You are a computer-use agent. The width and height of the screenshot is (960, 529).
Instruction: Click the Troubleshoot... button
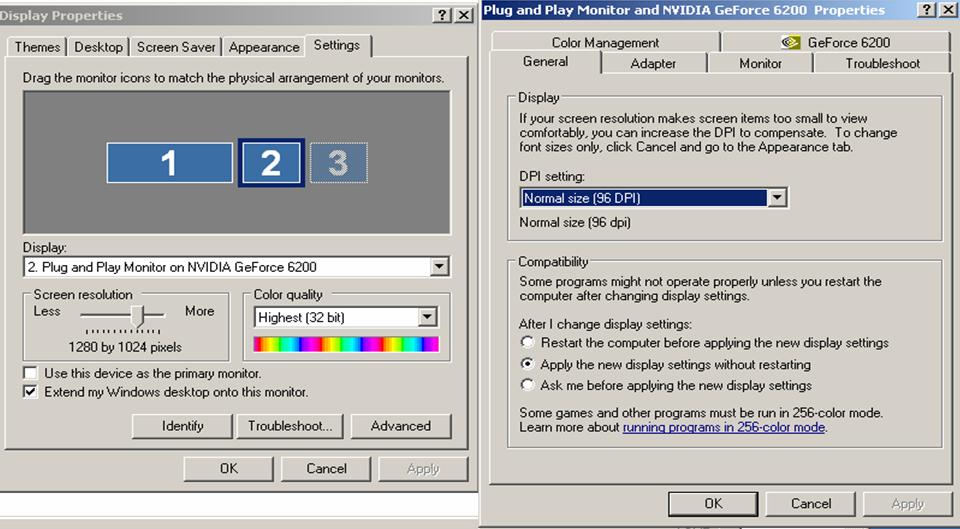click(290, 426)
